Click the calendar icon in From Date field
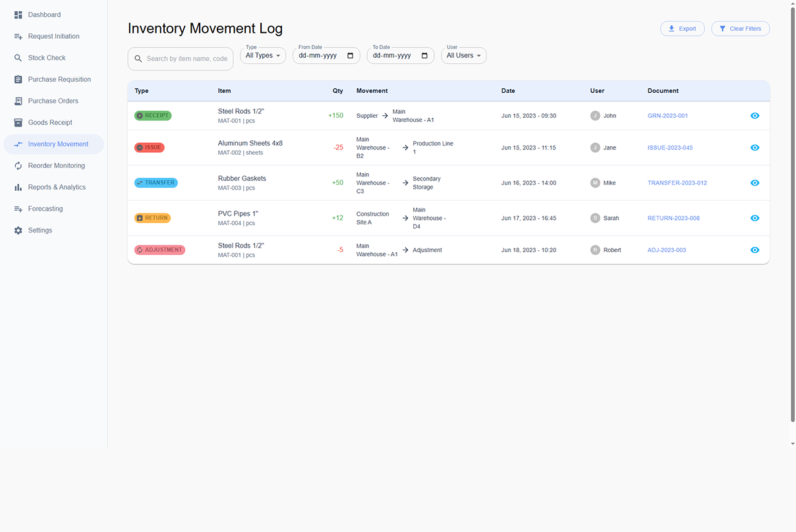The width and height of the screenshot is (796, 532). (x=351, y=55)
